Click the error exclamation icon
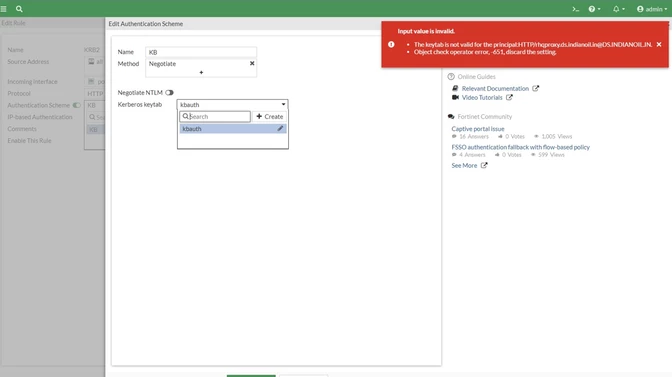Screen dimensions: 672x377 coord(391,45)
